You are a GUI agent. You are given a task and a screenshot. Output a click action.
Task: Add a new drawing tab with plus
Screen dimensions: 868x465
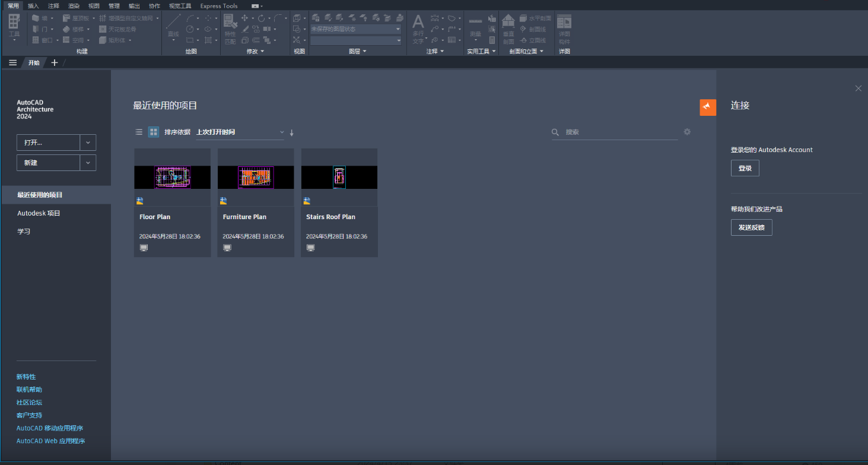[x=55, y=62]
